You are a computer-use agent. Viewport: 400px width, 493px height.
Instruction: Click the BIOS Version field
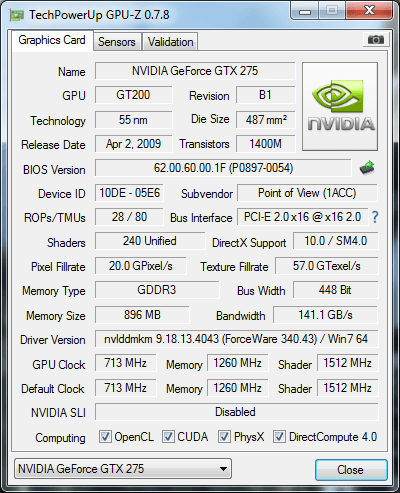[223, 168]
